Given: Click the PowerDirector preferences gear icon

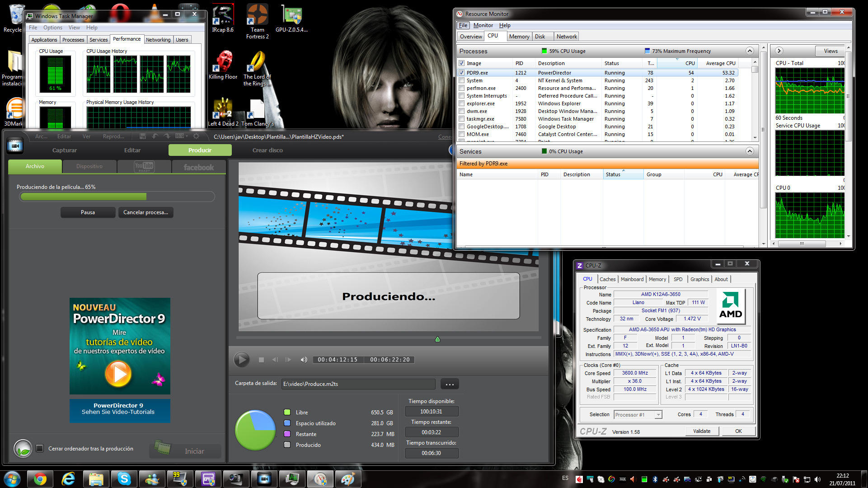Looking at the screenshot, I should point(196,136).
